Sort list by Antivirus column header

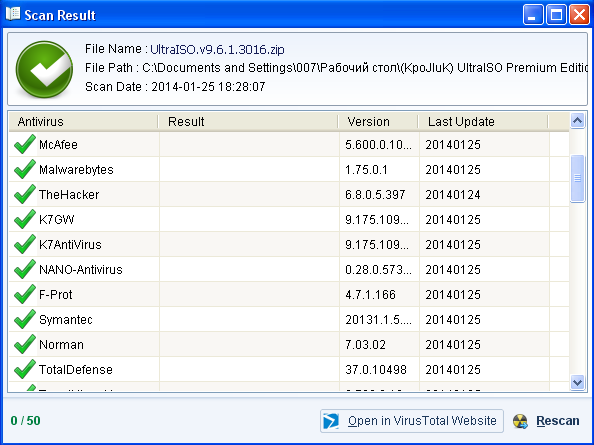click(84, 122)
